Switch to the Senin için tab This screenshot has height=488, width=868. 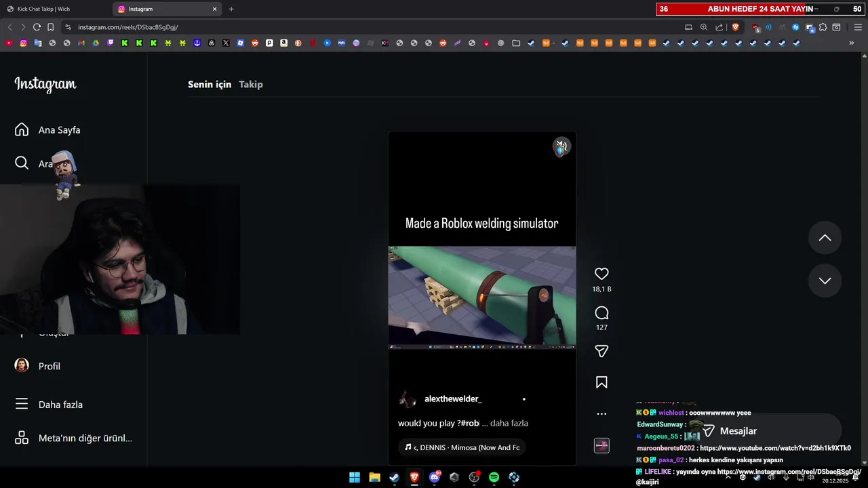pos(210,84)
